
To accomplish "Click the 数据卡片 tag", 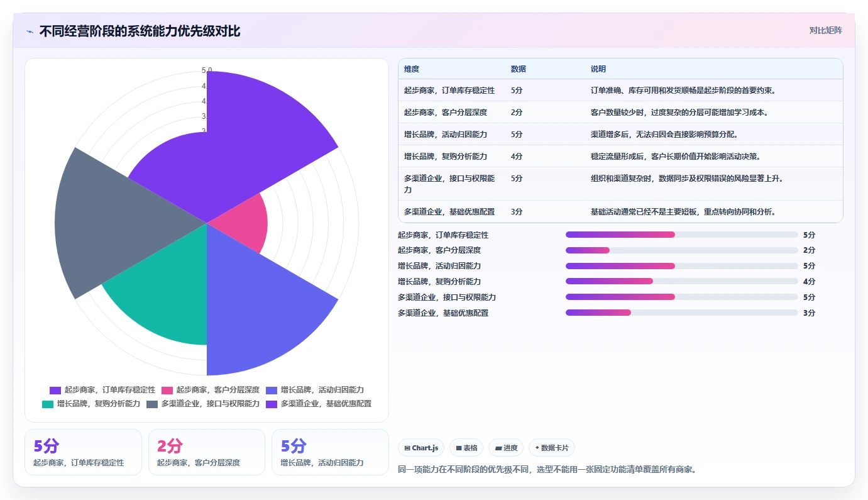I will click(551, 448).
